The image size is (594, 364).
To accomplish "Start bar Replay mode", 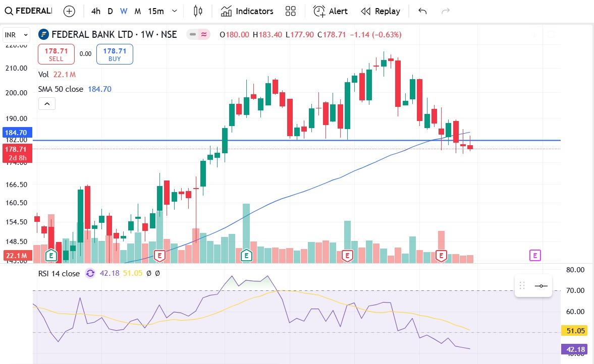I will pos(381,12).
